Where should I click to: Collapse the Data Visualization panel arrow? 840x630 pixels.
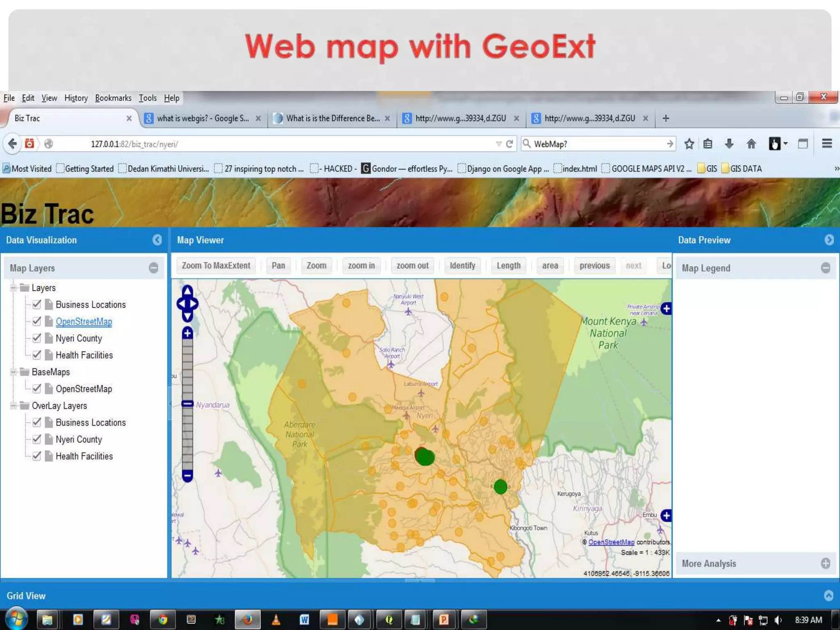coord(157,240)
